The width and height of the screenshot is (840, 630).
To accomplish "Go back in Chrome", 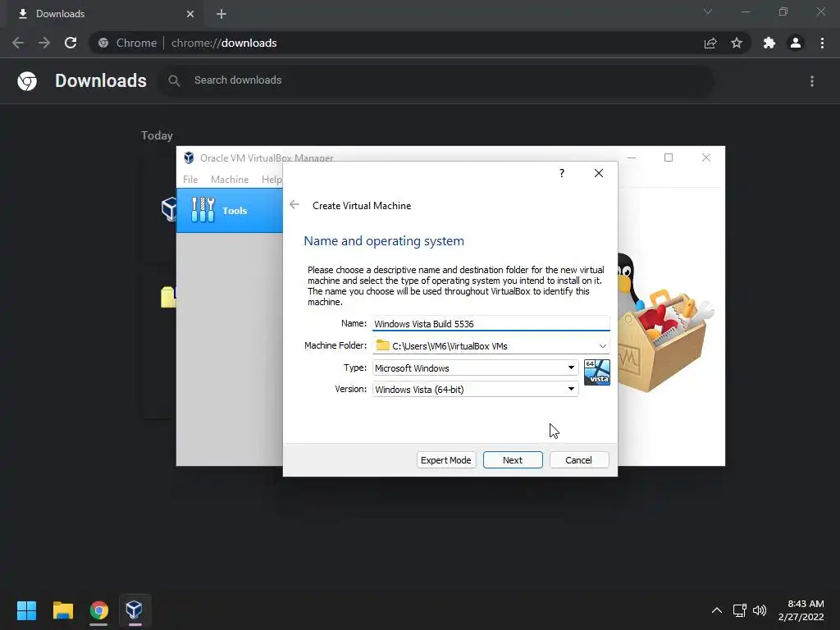I will click(18, 43).
